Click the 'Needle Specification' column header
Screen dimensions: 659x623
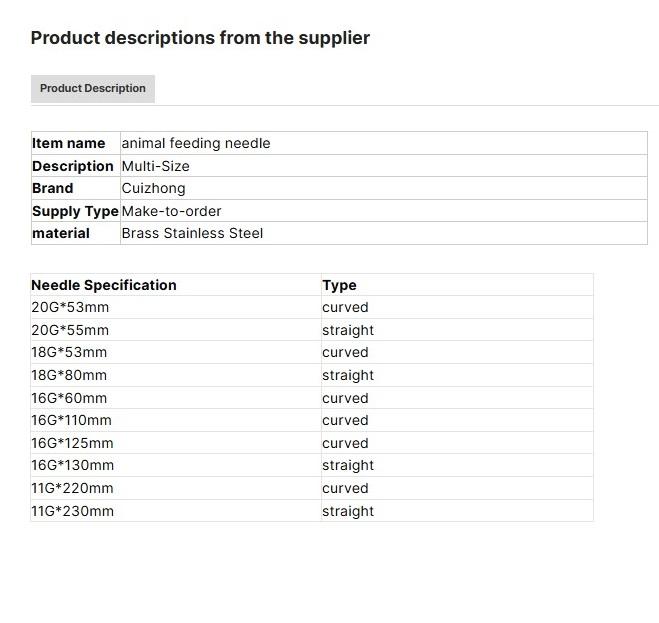[x=104, y=285]
